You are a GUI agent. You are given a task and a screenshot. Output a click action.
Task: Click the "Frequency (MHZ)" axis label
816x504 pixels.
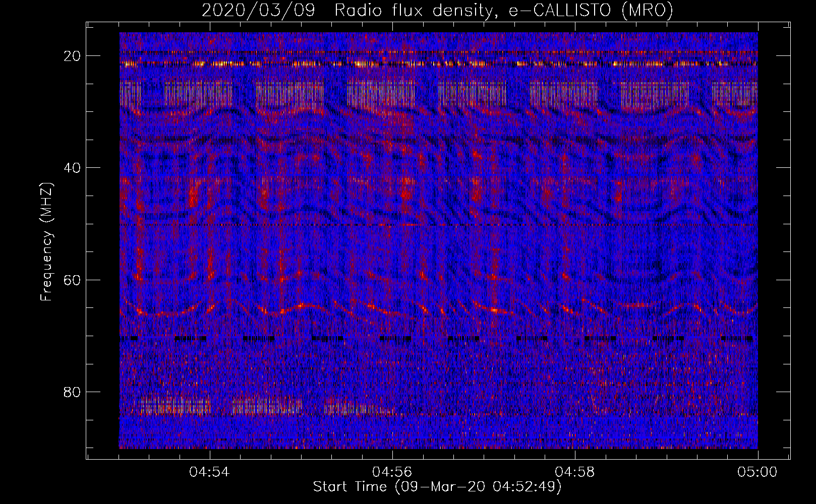point(46,242)
